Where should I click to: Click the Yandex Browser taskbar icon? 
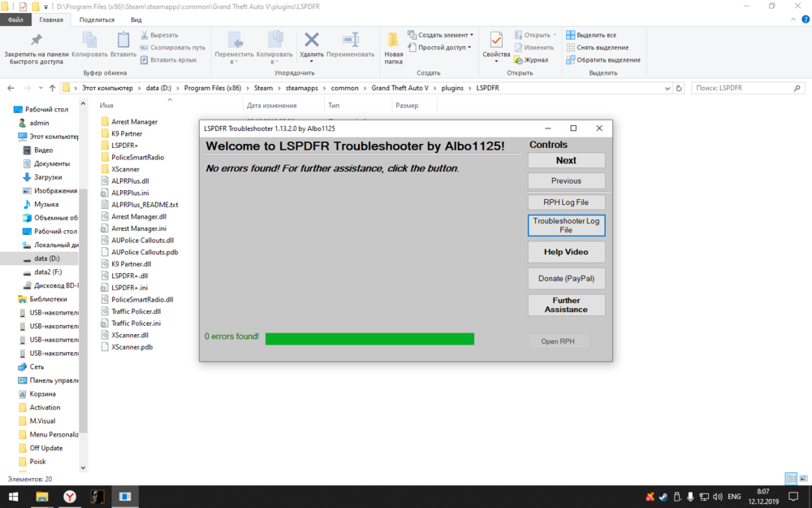(x=69, y=497)
